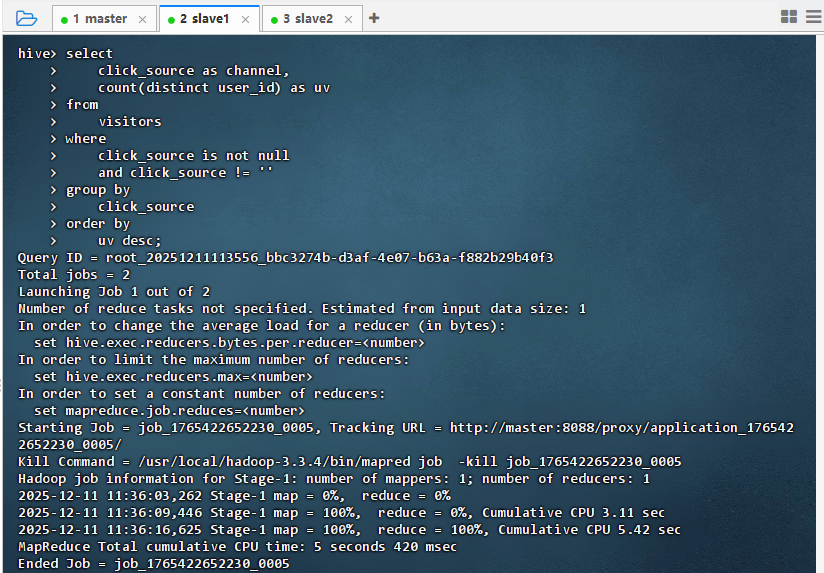
Task: Click 'click_source as channel,' line
Action: pyautogui.click(x=193, y=70)
